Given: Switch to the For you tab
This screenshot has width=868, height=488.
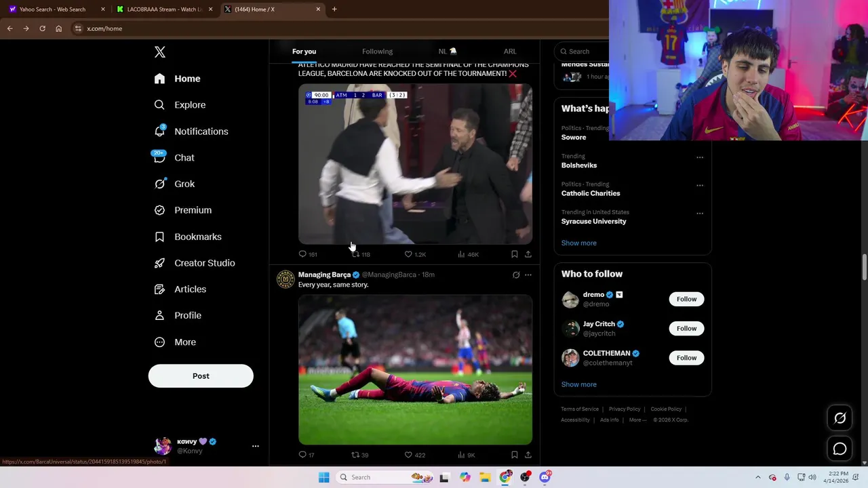Looking at the screenshot, I should [x=304, y=52].
